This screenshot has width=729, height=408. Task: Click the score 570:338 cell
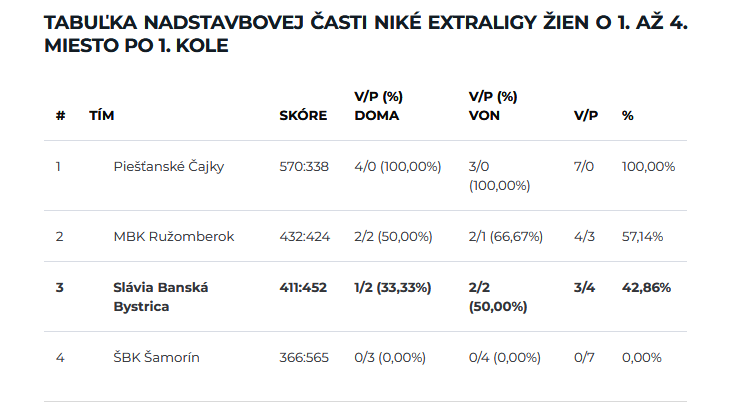tap(304, 166)
